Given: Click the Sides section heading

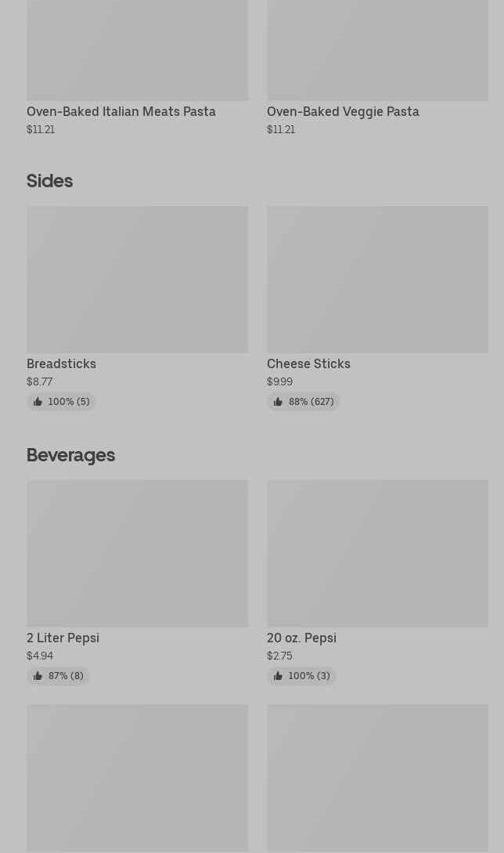Looking at the screenshot, I should tap(49, 180).
